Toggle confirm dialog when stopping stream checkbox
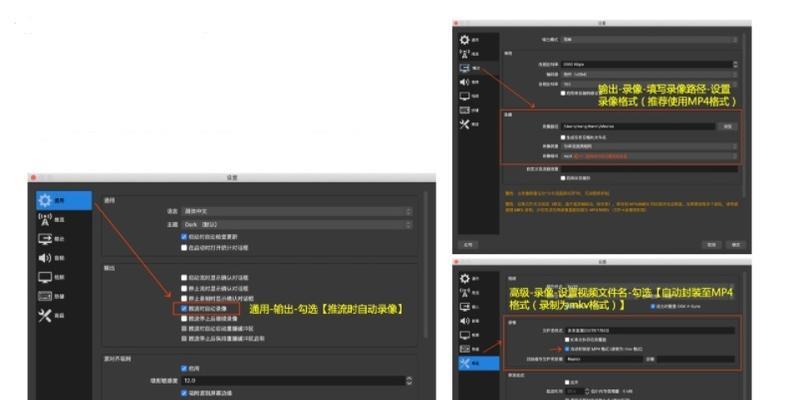 pos(184,288)
